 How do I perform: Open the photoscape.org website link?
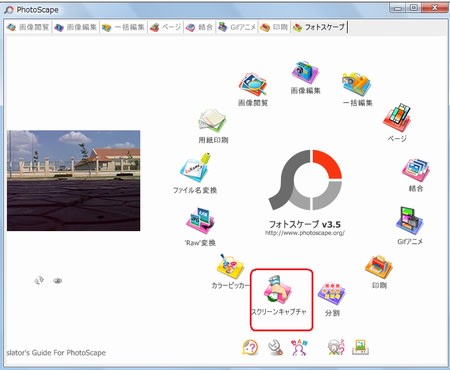(305, 233)
